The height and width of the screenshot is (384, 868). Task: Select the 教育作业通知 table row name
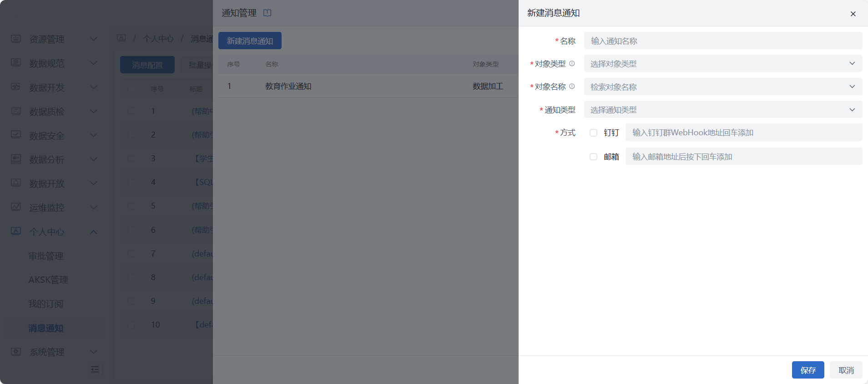coord(288,86)
